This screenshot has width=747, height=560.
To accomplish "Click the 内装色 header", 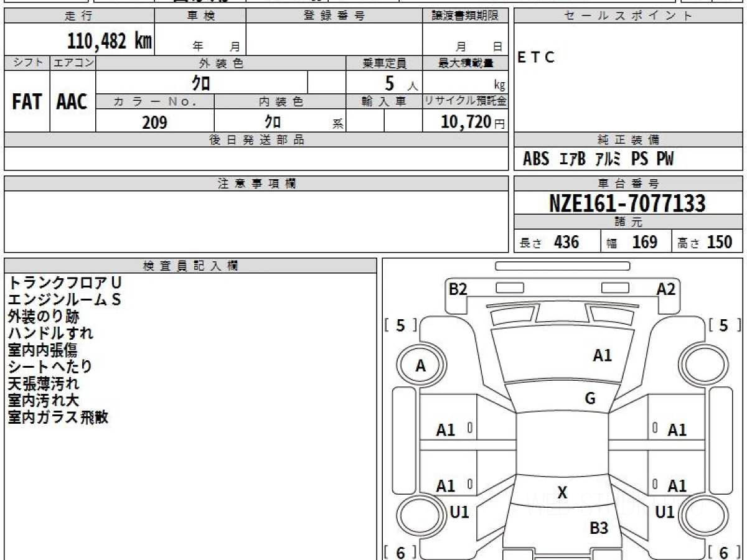I will pyautogui.click(x=280, y=102).
